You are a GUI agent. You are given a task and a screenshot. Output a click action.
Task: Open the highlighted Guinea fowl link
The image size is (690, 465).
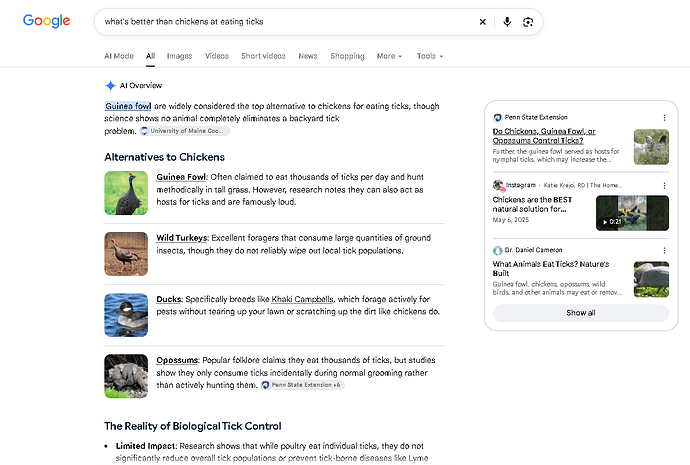tap(128, 106)
